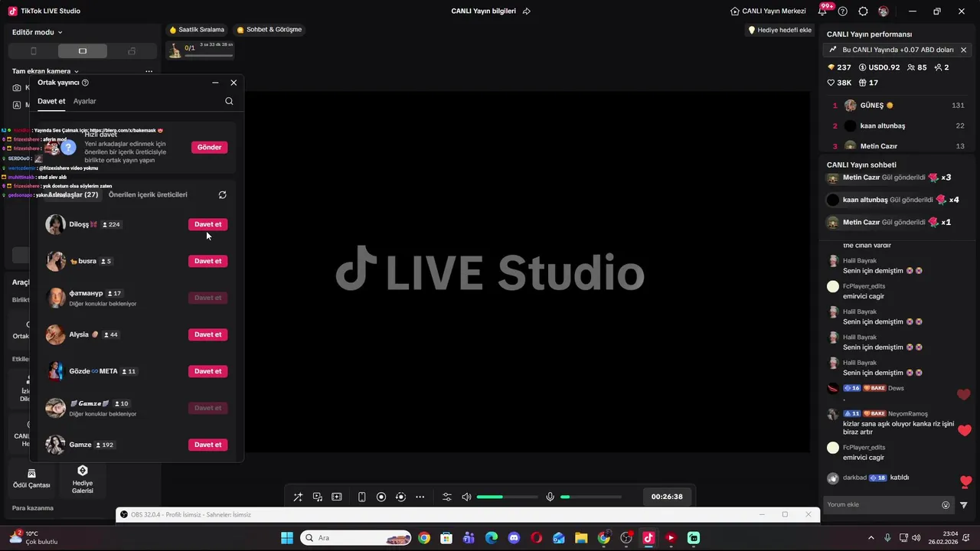980x551 pixels.
Task: Click the help question mark in title bar
Action: [843, 11]
